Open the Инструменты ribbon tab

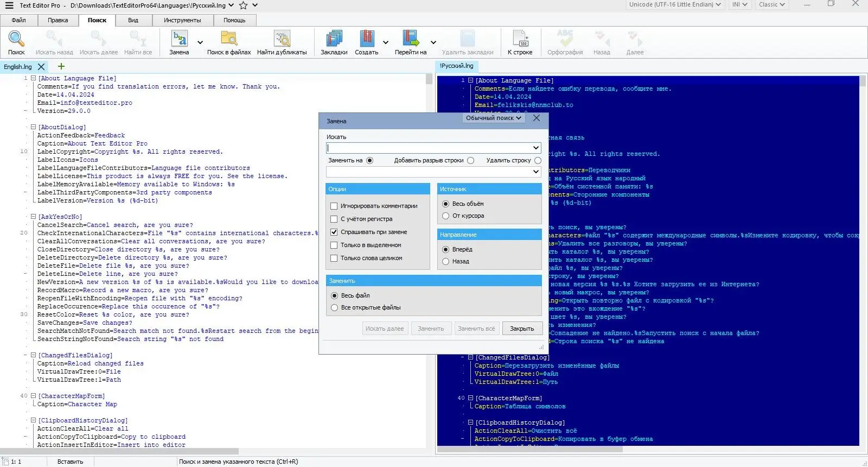click(x=182, y=20)
